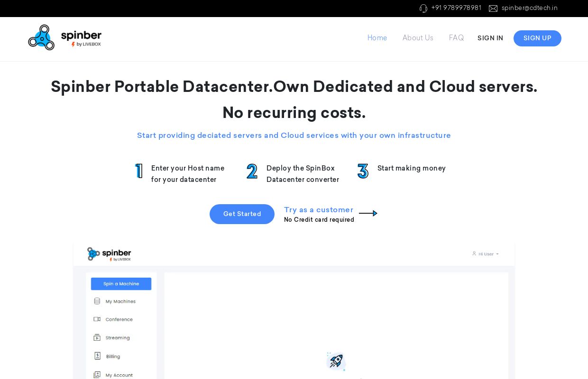
Task: Open the Spinber dashboard preview image
Action: tap(294, 311)
